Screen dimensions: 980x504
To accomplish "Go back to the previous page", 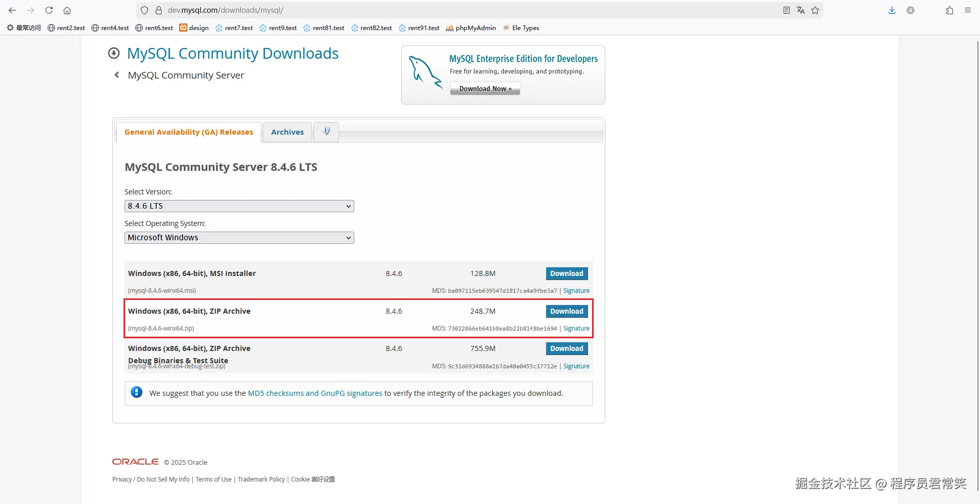I will [12, 10].
